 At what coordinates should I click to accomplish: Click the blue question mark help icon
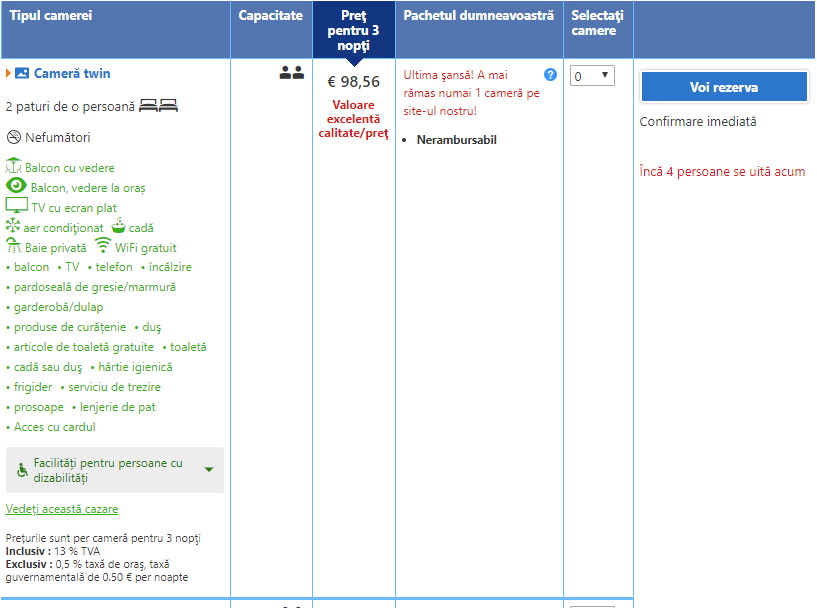click(x=550, y=75)
